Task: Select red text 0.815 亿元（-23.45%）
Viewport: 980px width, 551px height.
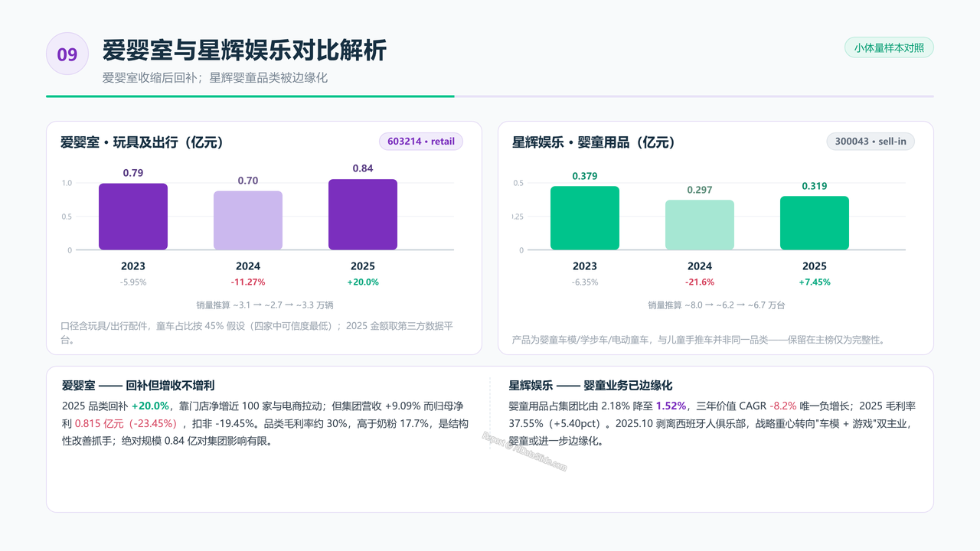Action: (126, 423)
